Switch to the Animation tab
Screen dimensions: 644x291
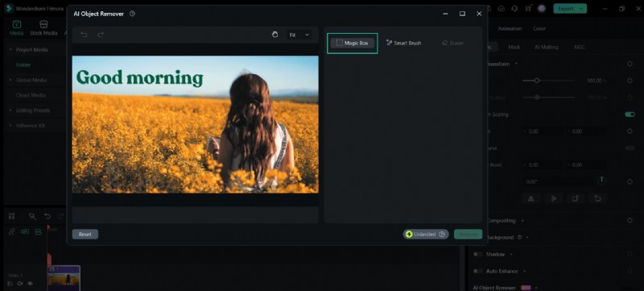click(510, 29)
